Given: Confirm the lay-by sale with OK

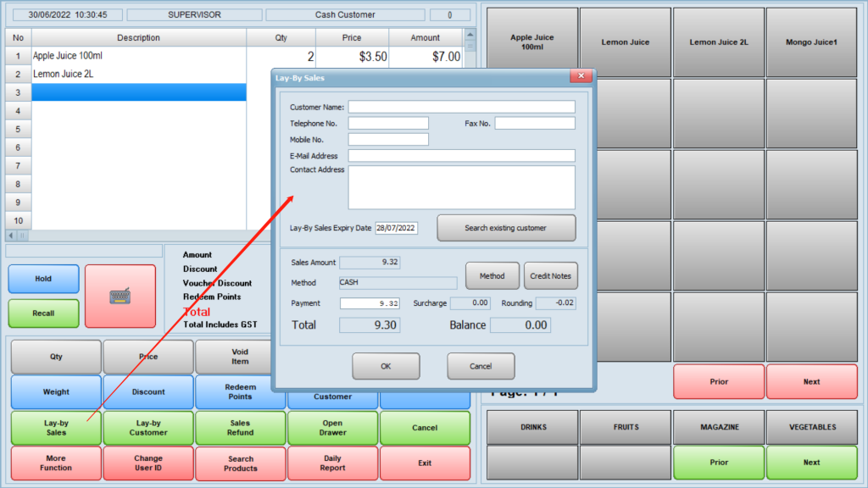Looking at the screenshot, I should pos(386,366).
